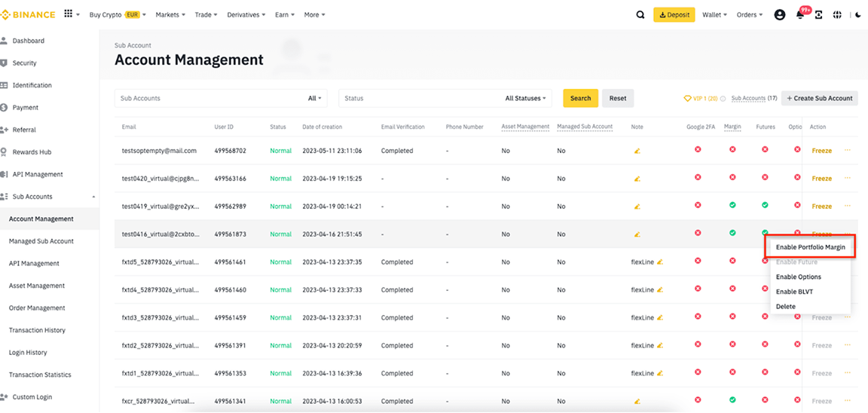Edit note for test0416_virtual row
The height and width of the screenshot is (413, 868).
pos(637,234)
